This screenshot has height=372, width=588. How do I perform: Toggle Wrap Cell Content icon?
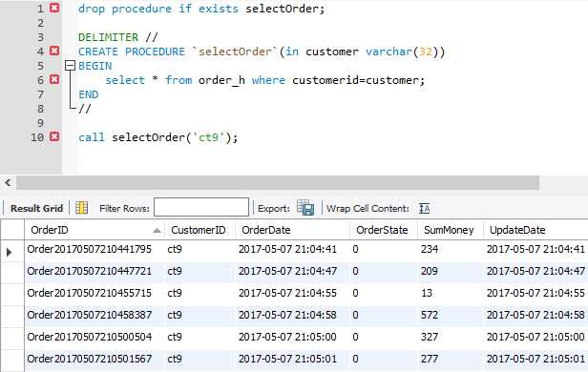(424, 208)
